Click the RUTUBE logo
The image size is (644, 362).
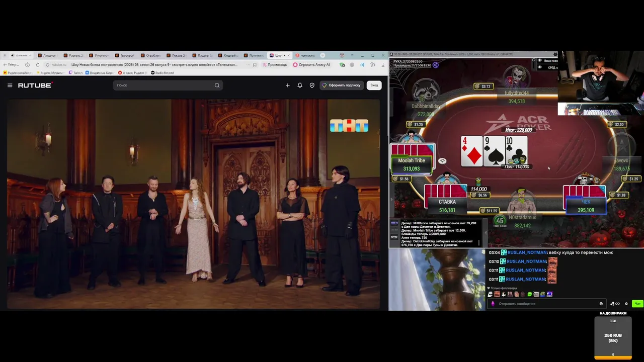coord(35,85)
